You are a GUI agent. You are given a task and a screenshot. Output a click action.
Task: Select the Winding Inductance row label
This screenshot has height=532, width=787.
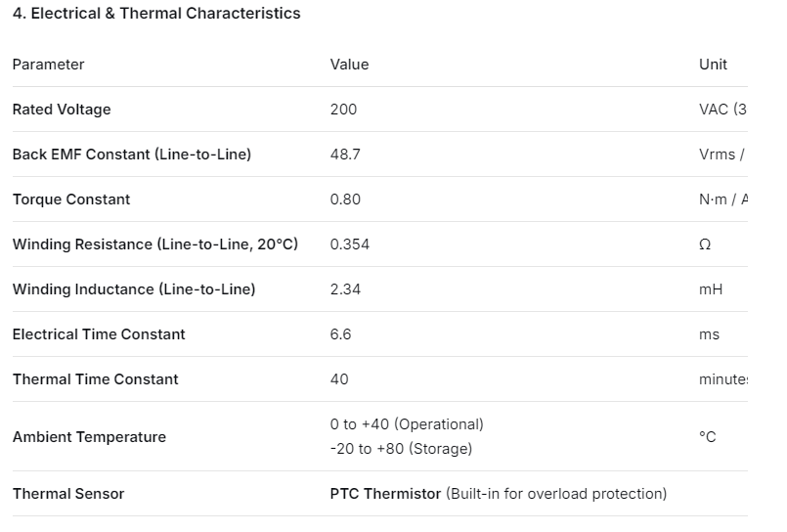[x=133, y=289]
